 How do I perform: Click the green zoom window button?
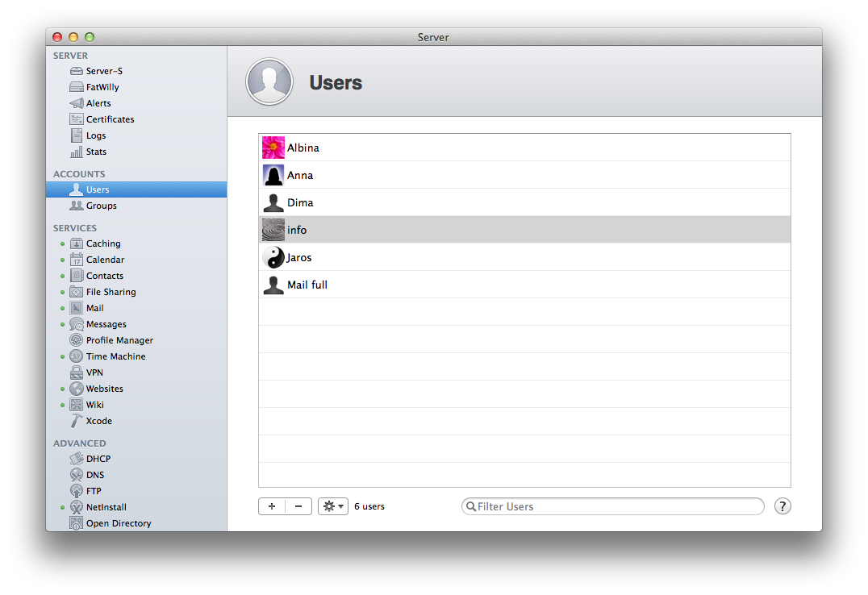click(89, 37)
